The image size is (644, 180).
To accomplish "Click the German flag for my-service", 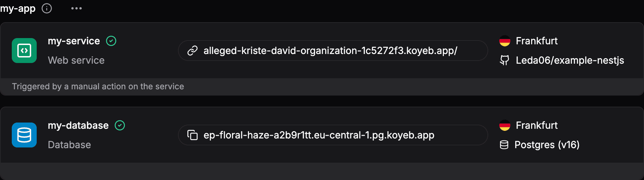I will 504,41.
